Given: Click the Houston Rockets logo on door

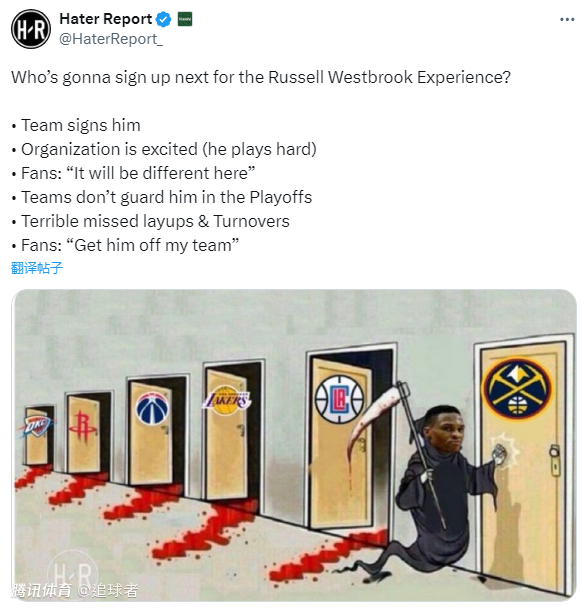Looking at the screenshot, I should [83, 428].
